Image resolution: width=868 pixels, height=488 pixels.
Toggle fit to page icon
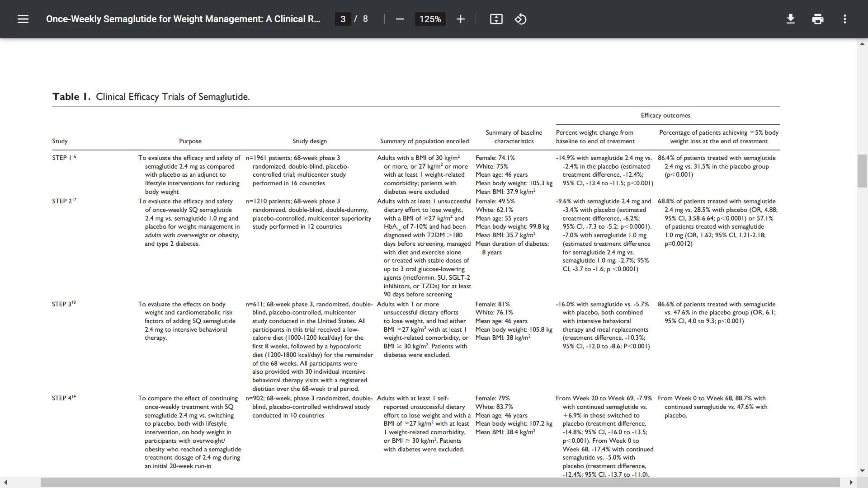pyautogui.click(x=496, y=19)
